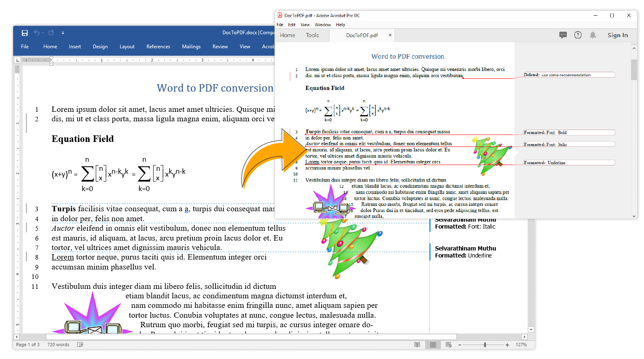
Task: Click the Formatted: Font: Bold comment in PDF
Action: (x=569, y=132)
